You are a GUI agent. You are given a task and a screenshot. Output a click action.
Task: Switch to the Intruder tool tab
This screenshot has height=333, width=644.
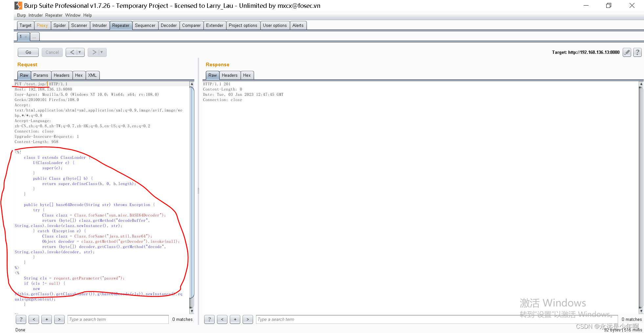(100, 25)
